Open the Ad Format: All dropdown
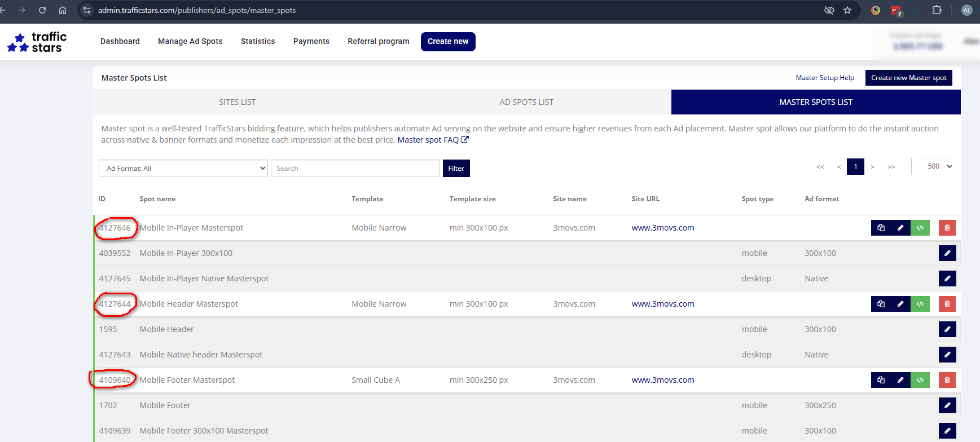The height and width of the screenshot is (442, 980). pos(183,168)
